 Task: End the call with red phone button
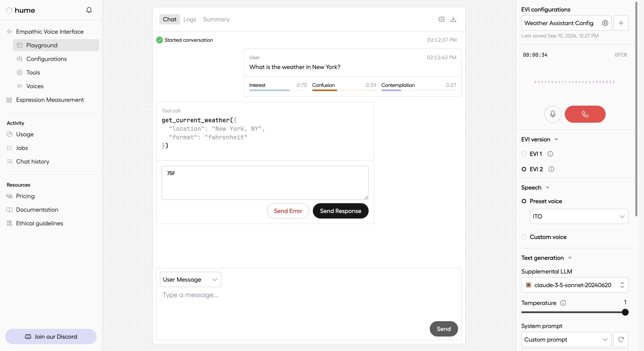(585, 114)
